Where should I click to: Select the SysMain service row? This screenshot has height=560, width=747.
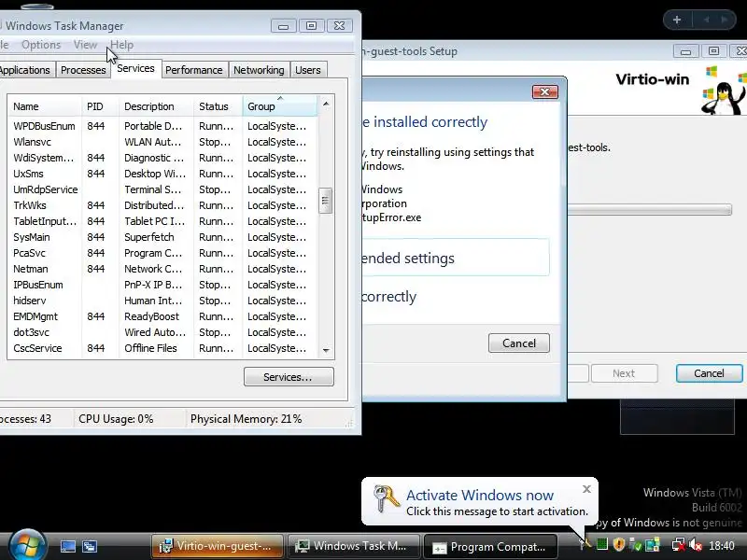coord(162,237)
